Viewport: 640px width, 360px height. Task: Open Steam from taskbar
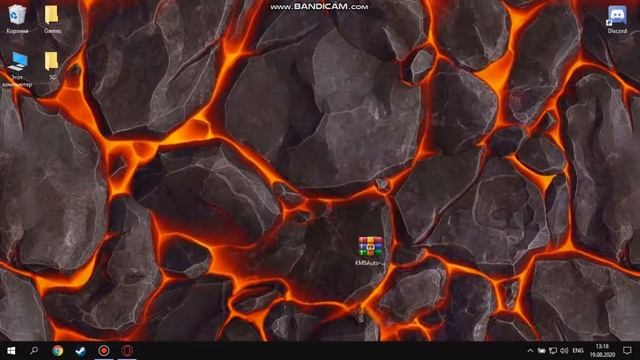(x=80, y=351)
